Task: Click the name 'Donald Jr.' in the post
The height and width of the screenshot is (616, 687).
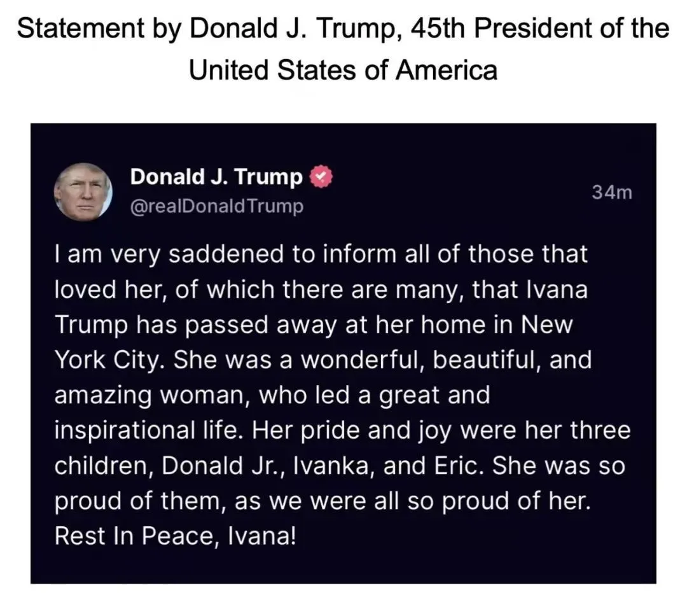Action: [222, 466]
